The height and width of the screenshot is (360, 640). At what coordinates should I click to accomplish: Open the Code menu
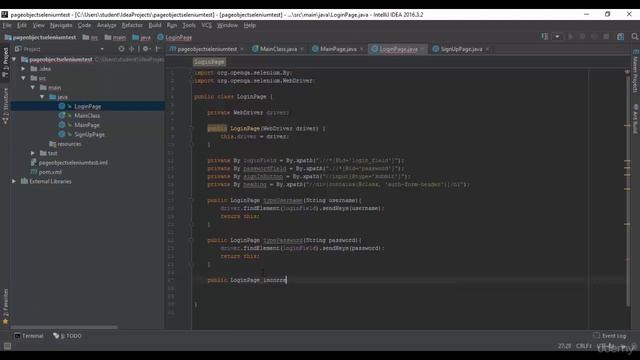point(84,25)
